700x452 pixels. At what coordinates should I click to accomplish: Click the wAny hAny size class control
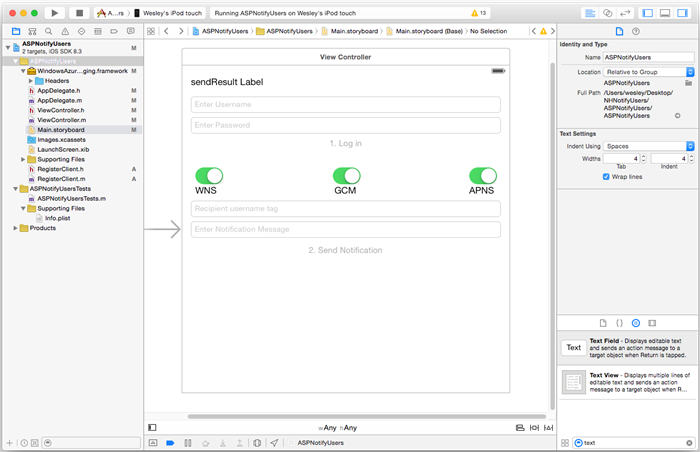pos(338,428)
